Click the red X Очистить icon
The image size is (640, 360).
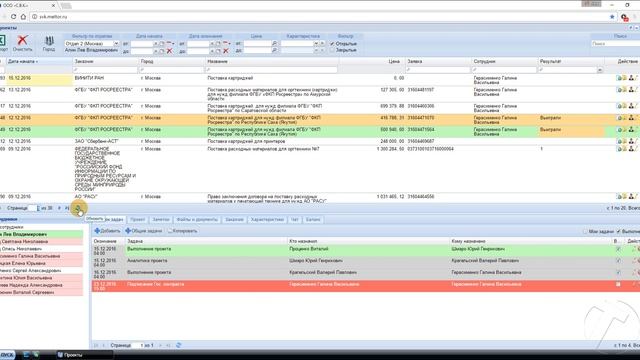click(x=22, y=40)
